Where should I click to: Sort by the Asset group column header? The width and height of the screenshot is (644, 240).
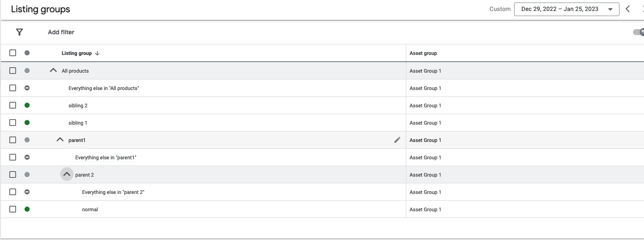click(x=423, y=53)
